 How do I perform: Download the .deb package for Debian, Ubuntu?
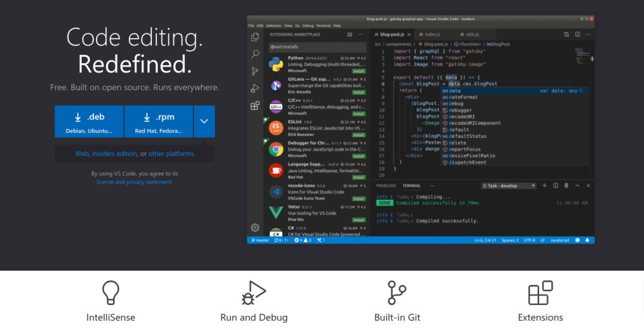click(89, 121)
